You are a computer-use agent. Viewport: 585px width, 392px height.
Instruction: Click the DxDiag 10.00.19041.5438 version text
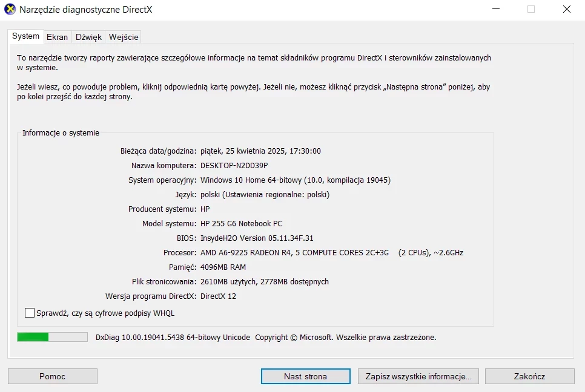[x=173, y=337]
